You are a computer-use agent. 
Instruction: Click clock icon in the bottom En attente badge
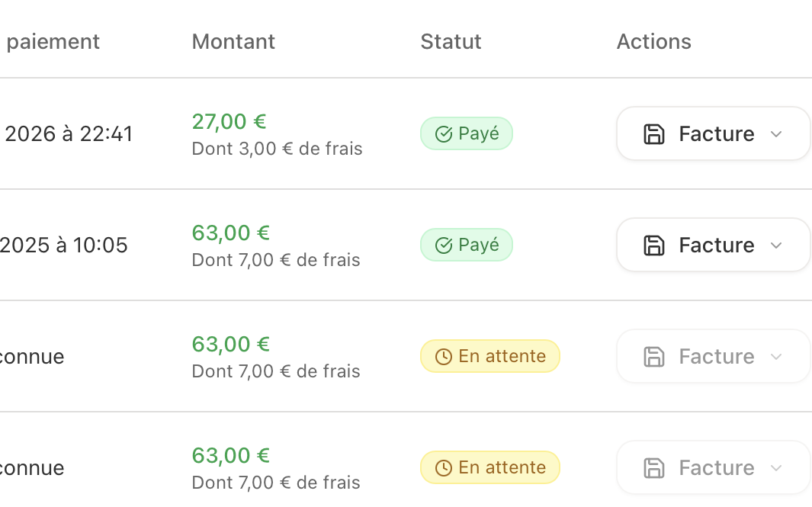pyautogui.click(x=444, y=468)
